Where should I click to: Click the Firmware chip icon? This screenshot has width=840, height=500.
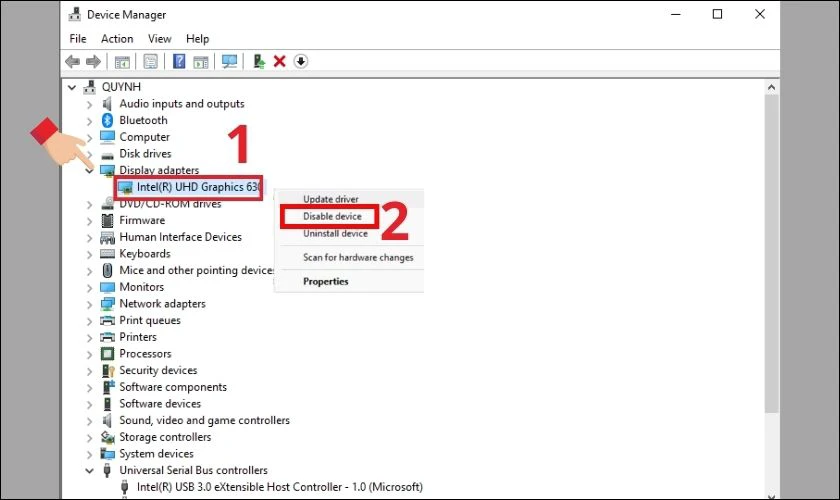point(107,220)
